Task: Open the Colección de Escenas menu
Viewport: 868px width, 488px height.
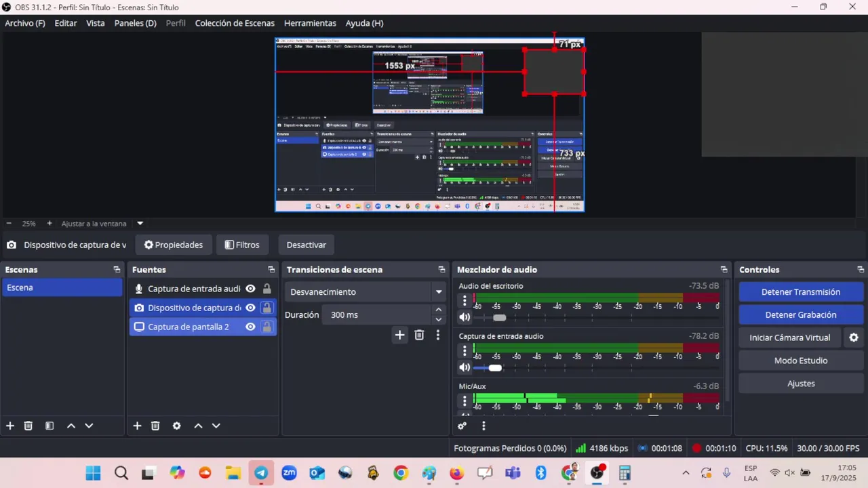Action: tap(235, 23)
